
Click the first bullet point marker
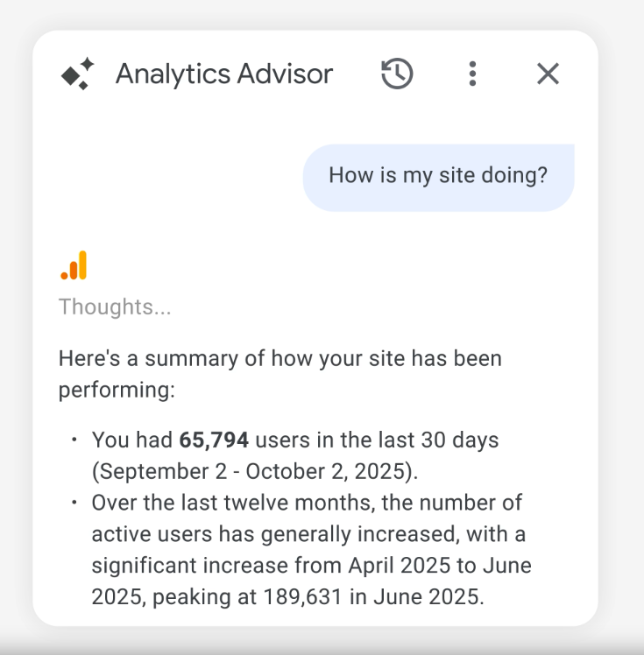pyautogui.click(x=74, y=440)
